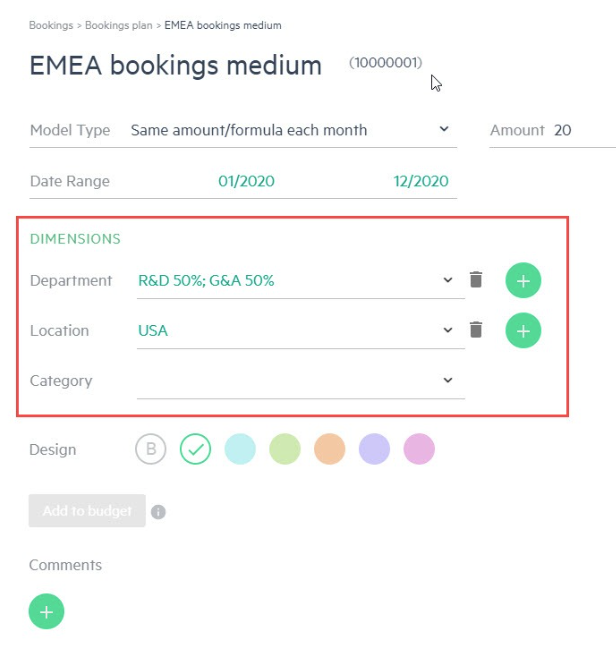Show info tooltip next to Add to budget
The height and width of the screenshot is (650, 616).
(158, 512)
